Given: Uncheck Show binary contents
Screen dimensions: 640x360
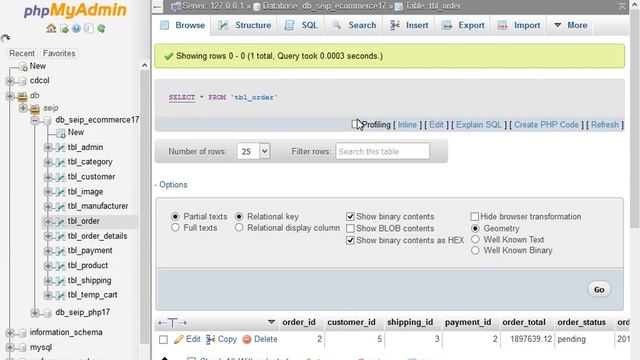Looking at the screenshot, I should (350, 216).
